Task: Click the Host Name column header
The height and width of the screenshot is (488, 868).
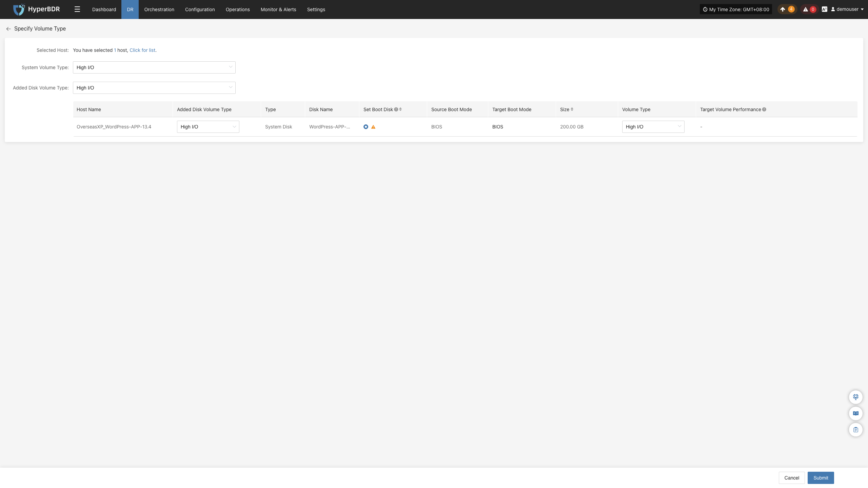Action: coord(89,109)
